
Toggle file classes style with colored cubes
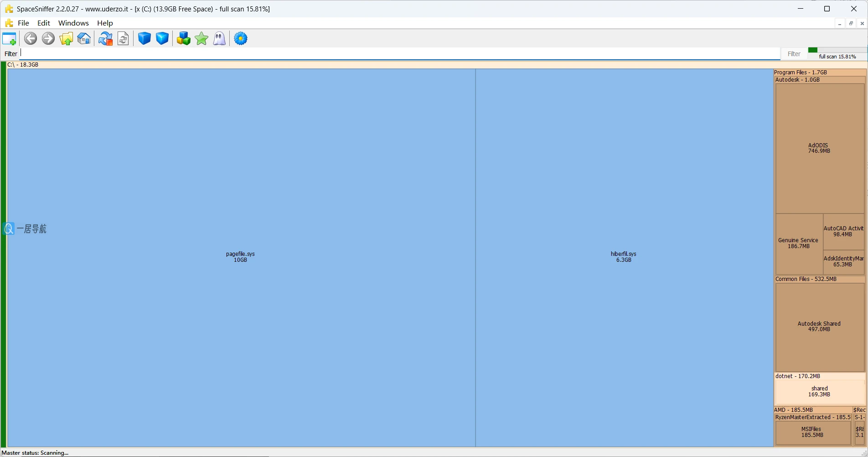[183, 39]
